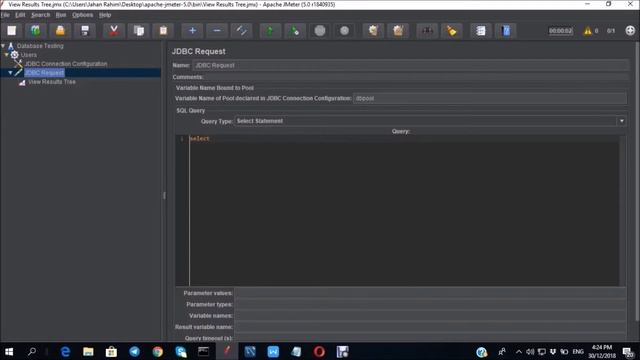
Task: Start the test with green arrow
Action: 270,31
